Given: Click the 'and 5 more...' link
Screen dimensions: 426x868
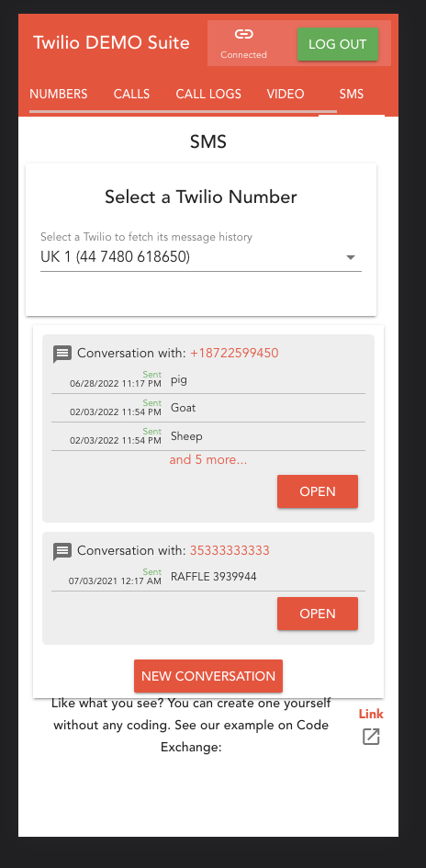Looking at the screenshot, I should (x=208, y=460).
